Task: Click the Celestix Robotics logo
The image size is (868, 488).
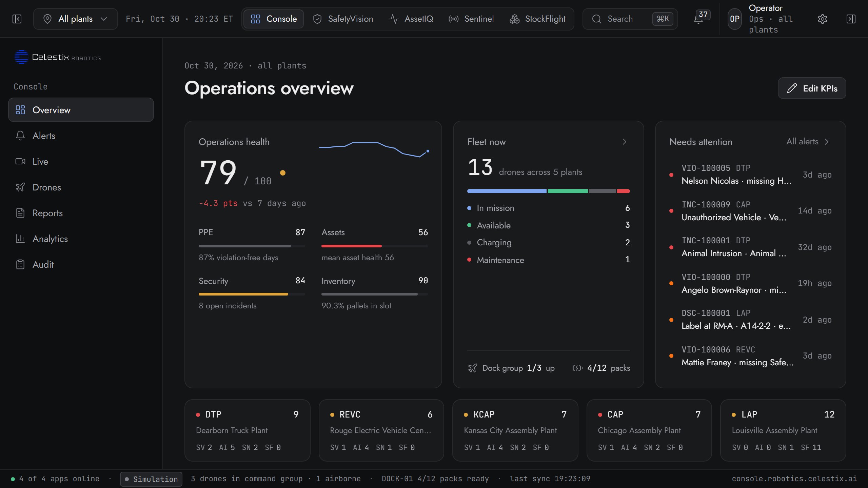Action: pos(57,57)
